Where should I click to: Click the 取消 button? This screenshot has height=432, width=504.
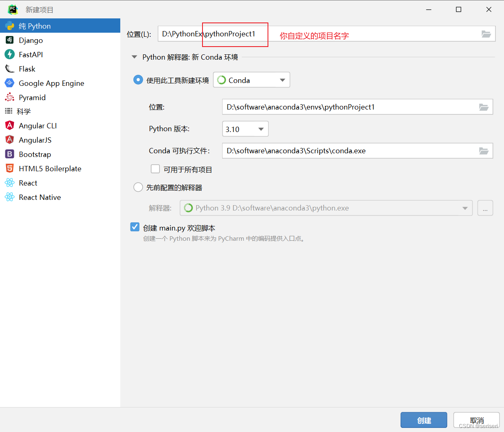(477, 420)
